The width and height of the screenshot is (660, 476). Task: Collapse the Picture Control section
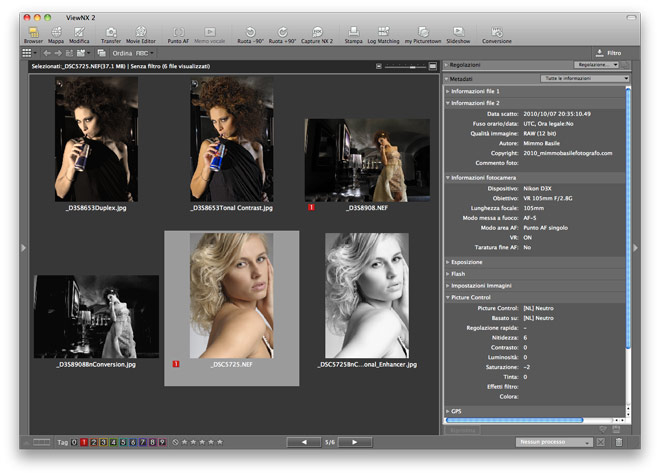[x=471, y=297]
